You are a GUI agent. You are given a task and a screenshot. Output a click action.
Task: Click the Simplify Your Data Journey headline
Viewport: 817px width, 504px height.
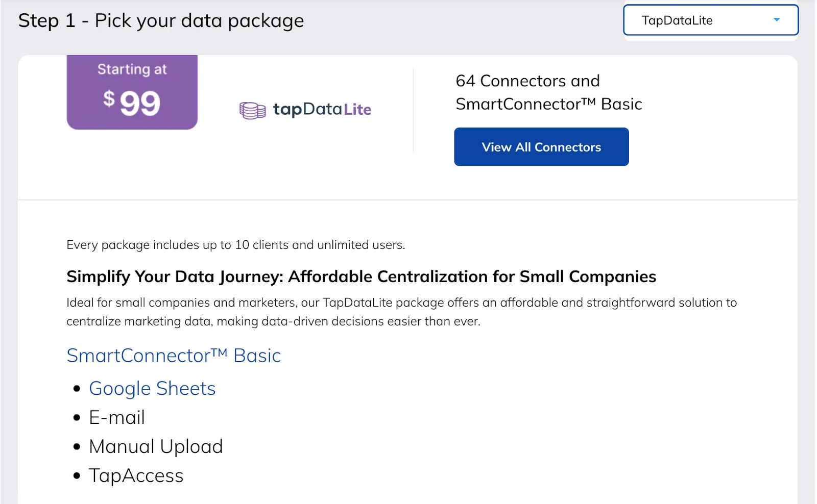[361, 276]
